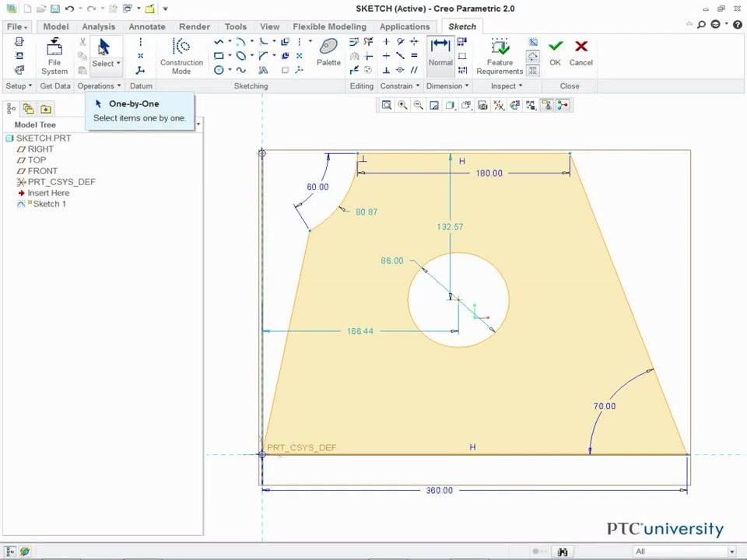Select the Spline sketch tool
Screen dimensions: 747x560
[x=241, y=70]
